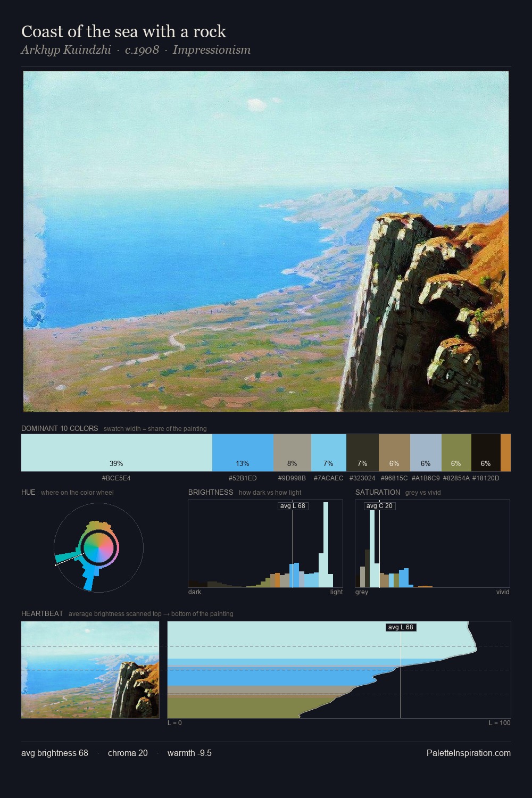Click the "#9D998B" hex code text
Image resolution: width=532 pixels, height=798 pixels.
(292, 478)
